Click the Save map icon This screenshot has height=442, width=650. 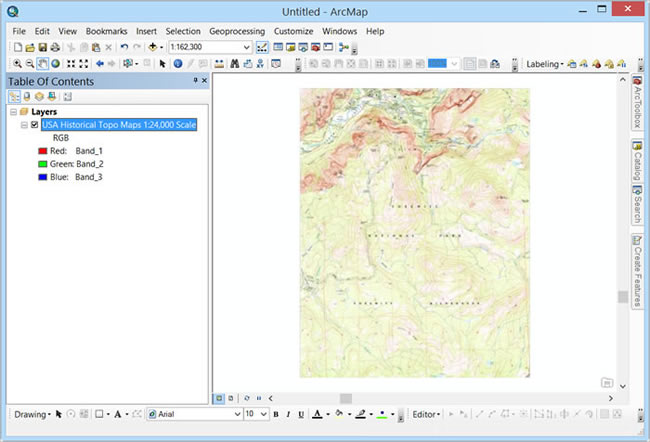coord(43,47)
